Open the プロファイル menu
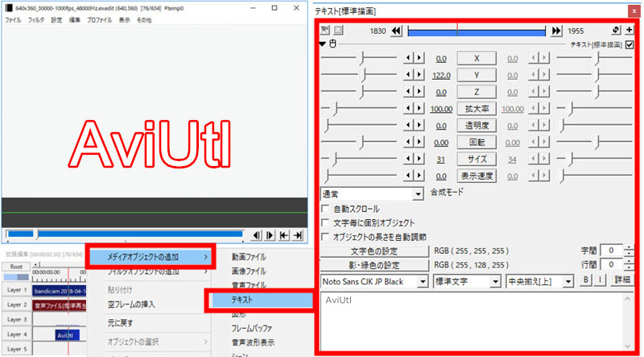 (99, 19)
